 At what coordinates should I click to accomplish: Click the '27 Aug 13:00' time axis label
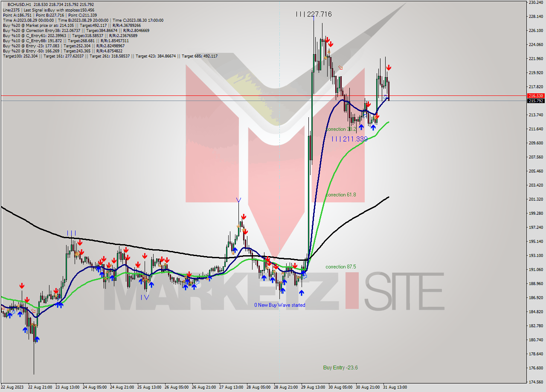232,387
